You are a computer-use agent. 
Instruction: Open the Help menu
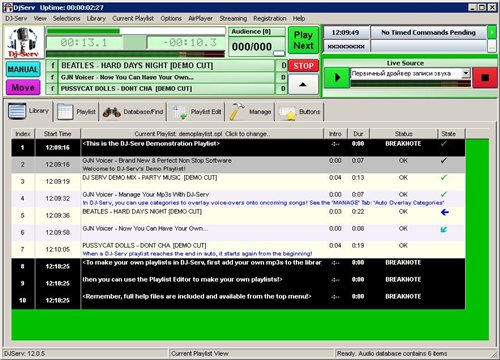point(299,18)
